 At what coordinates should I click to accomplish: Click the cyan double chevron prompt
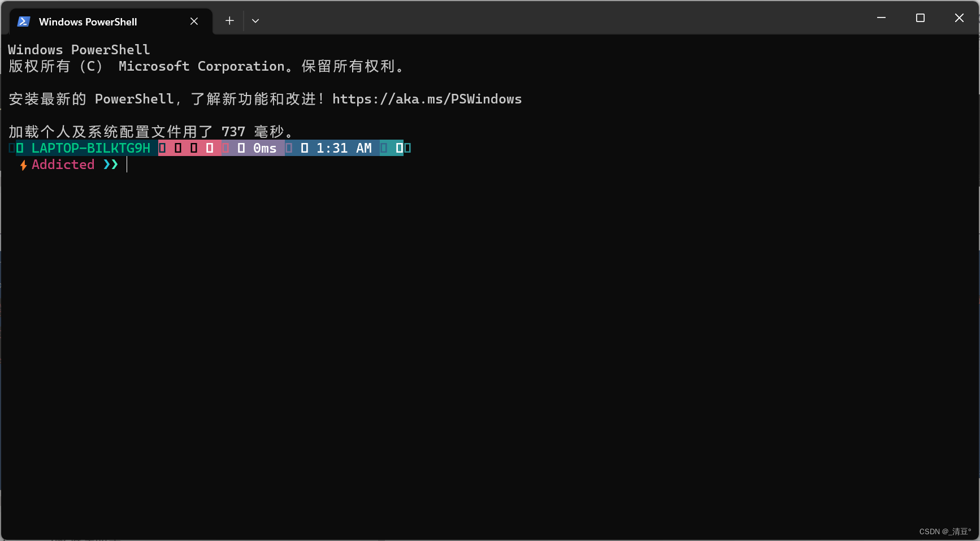111,165
